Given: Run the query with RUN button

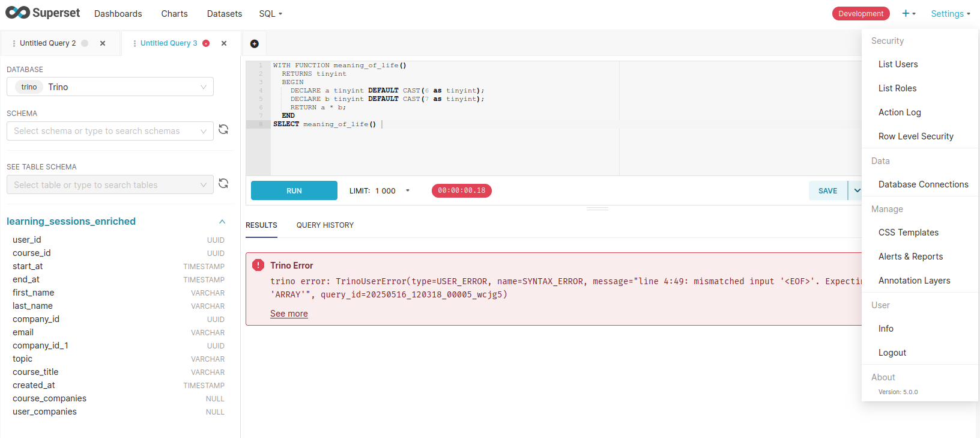Looking at the screenshot, I should (x=294, y=190).
